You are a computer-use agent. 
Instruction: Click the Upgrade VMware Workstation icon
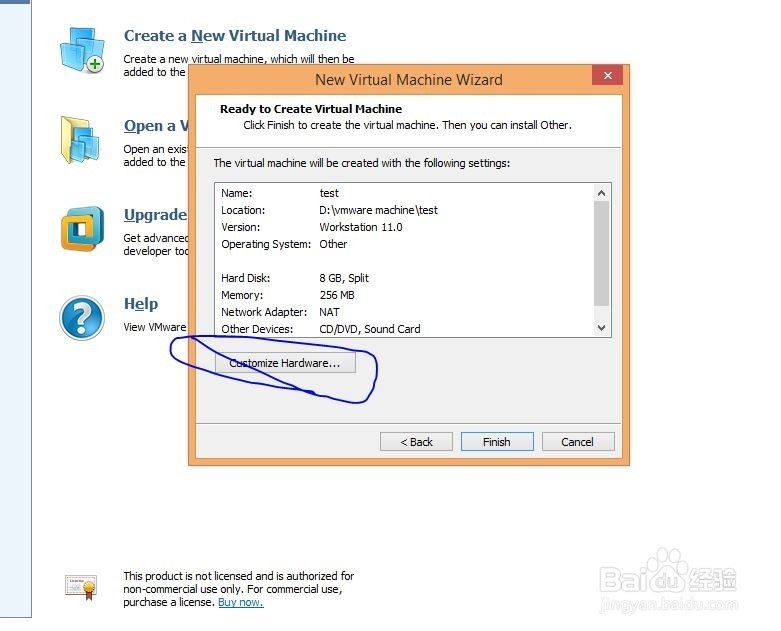coord(83,229)
